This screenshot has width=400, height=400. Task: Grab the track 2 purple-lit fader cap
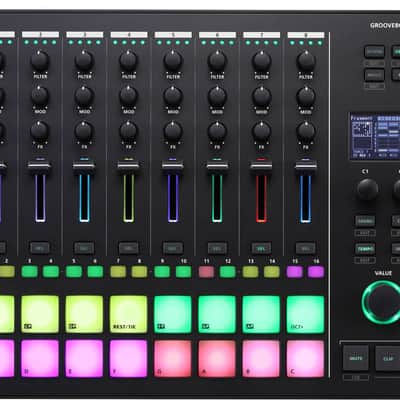[x=40, y=166]
